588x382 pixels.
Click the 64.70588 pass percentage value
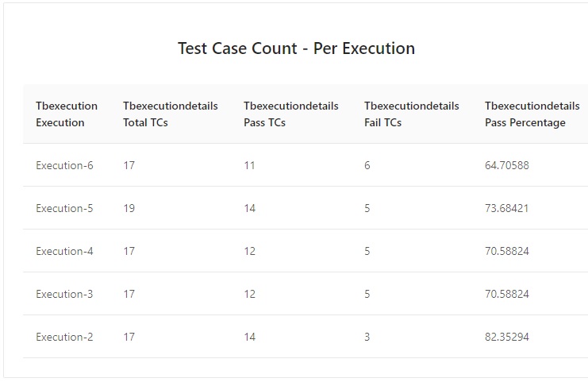coord(507,165)
